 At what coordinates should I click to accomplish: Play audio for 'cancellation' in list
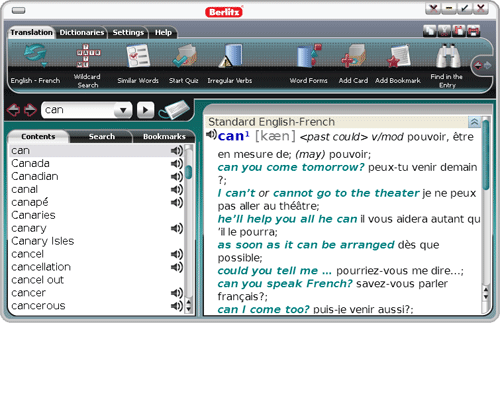click(x=177, y=267)
